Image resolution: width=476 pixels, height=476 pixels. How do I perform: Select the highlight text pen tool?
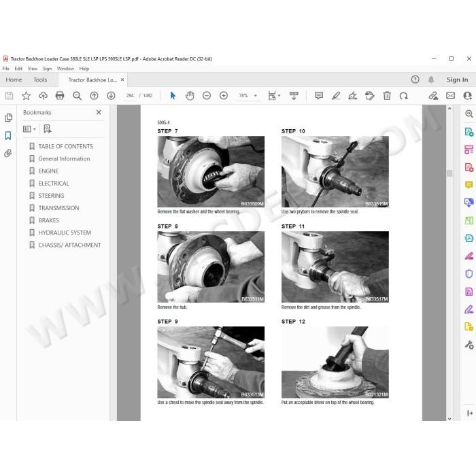point(336,96)
